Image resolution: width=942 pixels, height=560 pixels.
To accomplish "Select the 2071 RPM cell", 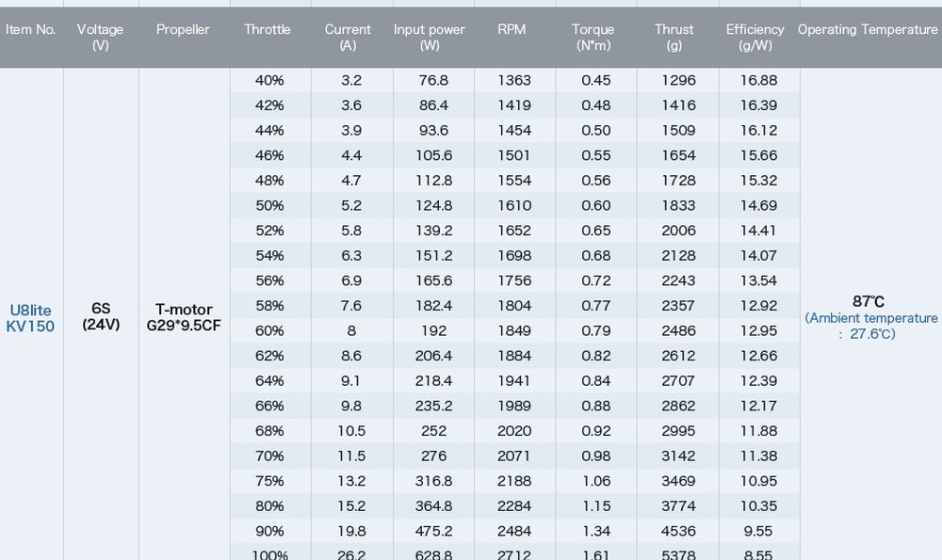I will [514, 456].
